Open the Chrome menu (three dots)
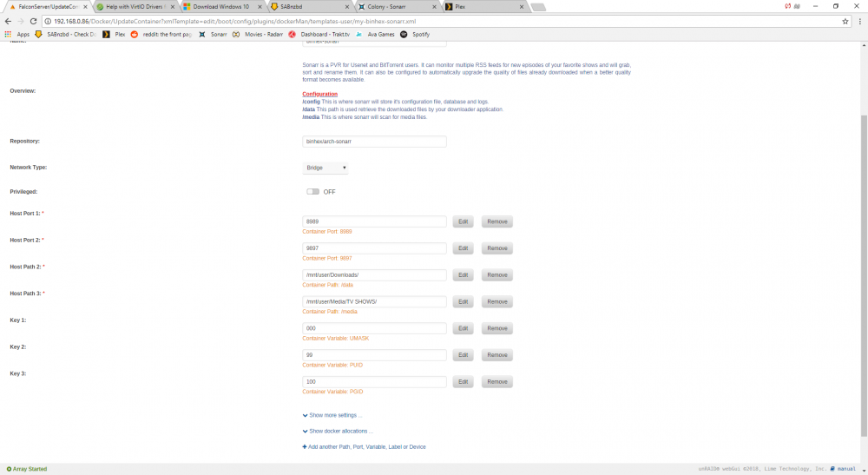Screen dimensions: 868x475 pos(859,21)
